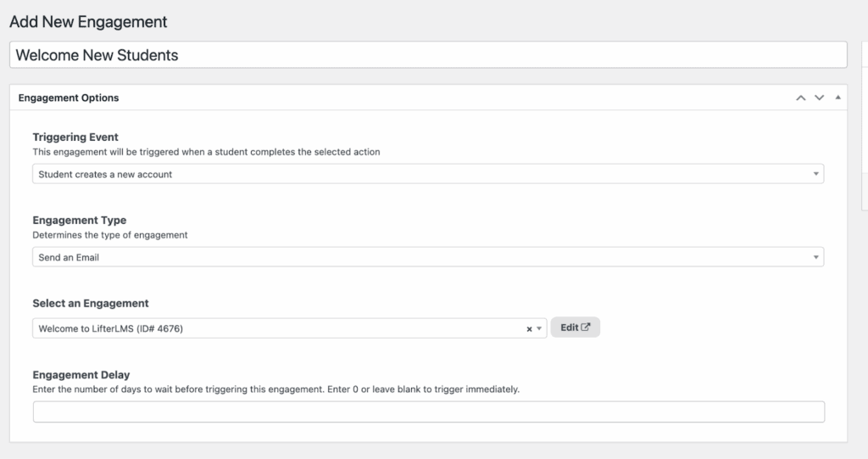
Task: Clear selected Welcome to LifterLMS engagement
Action: (529, 328)
